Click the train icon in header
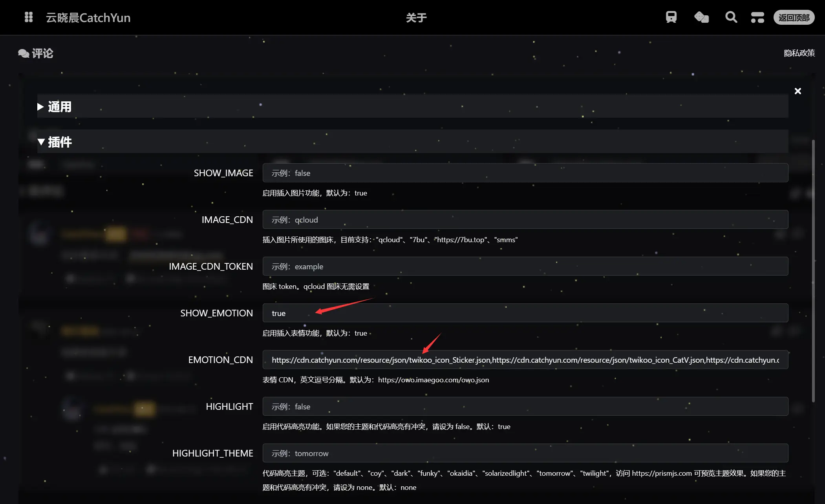Viewport: 825px width, 504px height. point(671,17)
